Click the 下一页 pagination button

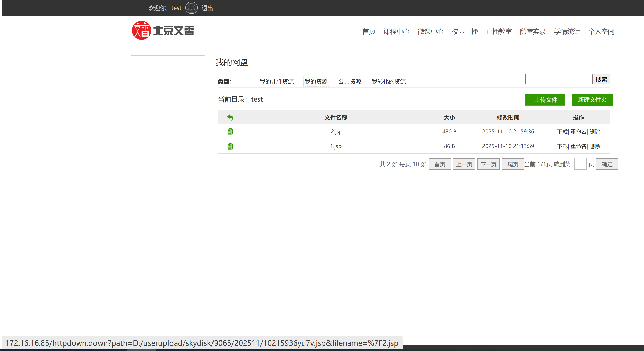pos(488,164)
